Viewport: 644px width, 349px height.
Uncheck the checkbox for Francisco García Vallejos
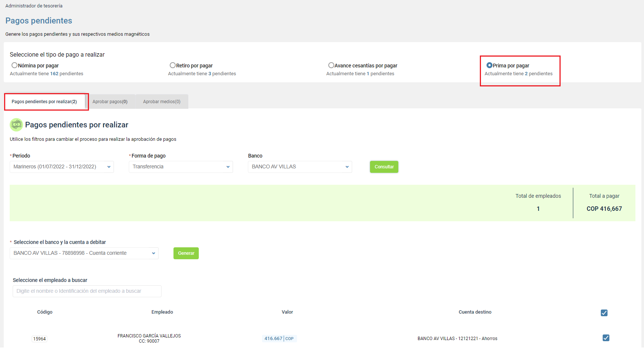tap(606, 338)
